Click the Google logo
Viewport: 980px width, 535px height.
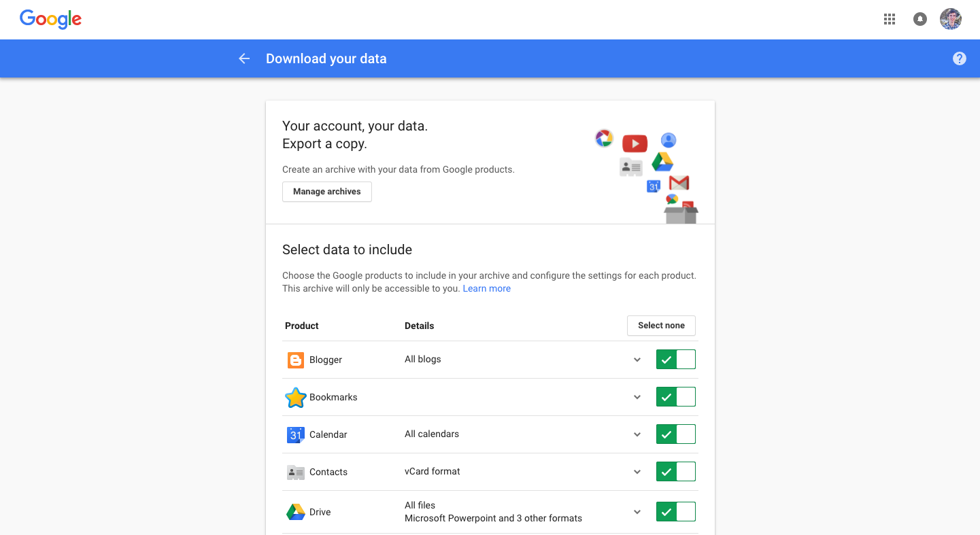click(50, 19)
